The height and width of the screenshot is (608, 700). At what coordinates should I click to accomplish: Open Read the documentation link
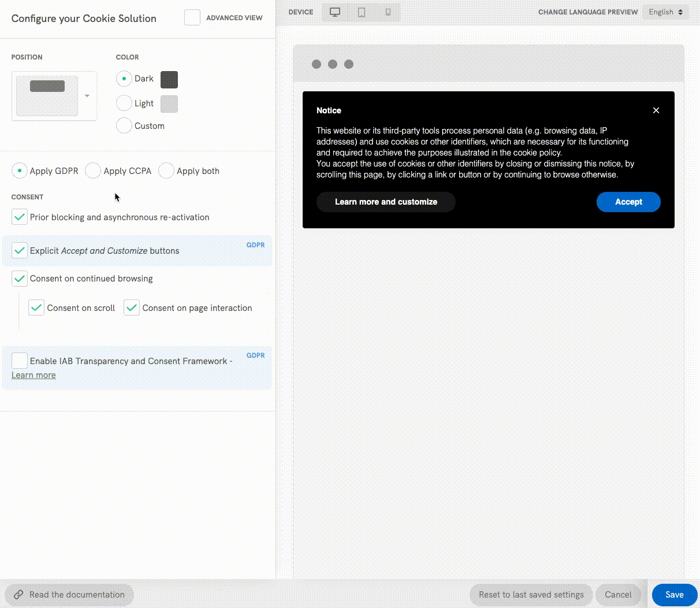pyautogui.click(x=69, y=595)
